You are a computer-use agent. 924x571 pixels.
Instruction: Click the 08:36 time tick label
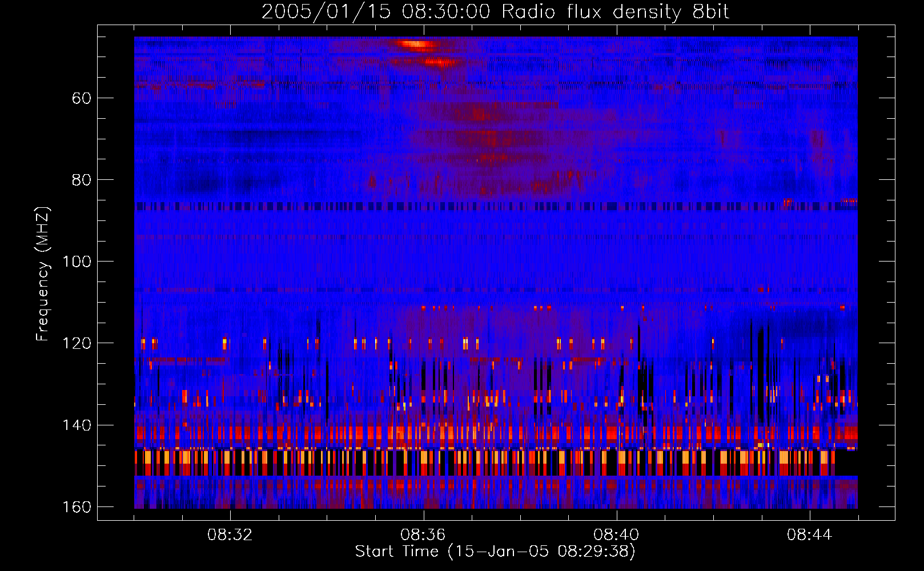(423, 535)
